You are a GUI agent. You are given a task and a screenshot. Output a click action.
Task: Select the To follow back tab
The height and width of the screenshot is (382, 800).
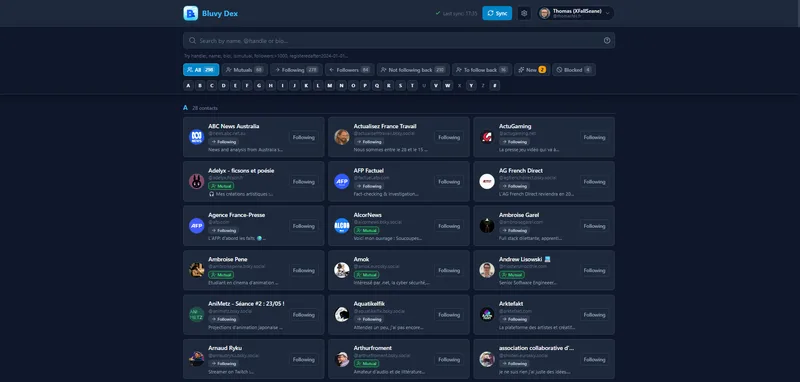[482, 70]
